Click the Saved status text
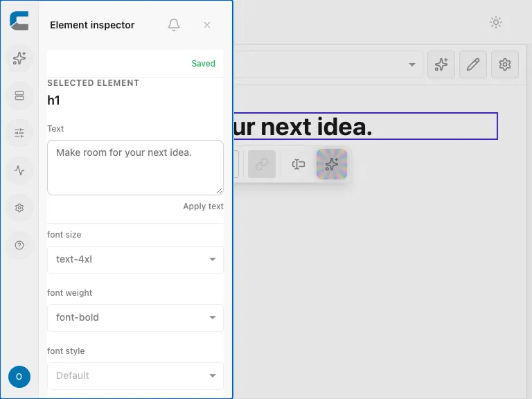 203,64
